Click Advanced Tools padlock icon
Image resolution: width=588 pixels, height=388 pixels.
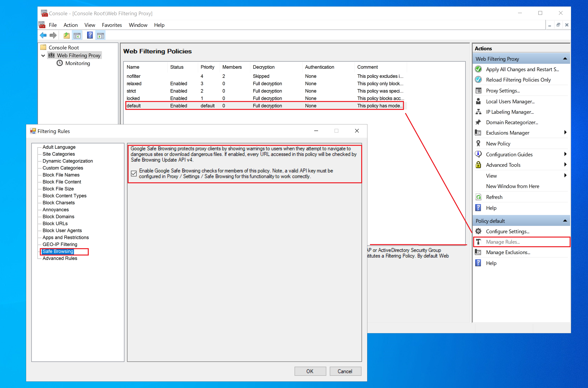(478, 165)
